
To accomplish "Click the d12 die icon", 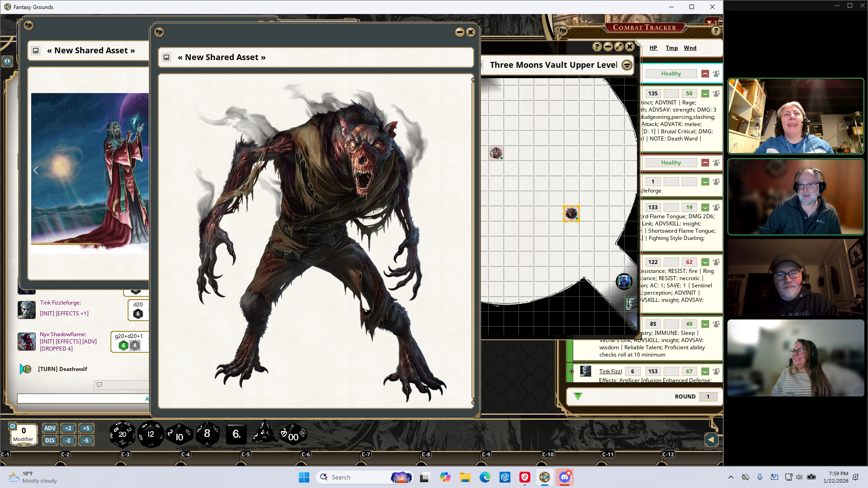I will pyautogui.click(x=151, y=434).
